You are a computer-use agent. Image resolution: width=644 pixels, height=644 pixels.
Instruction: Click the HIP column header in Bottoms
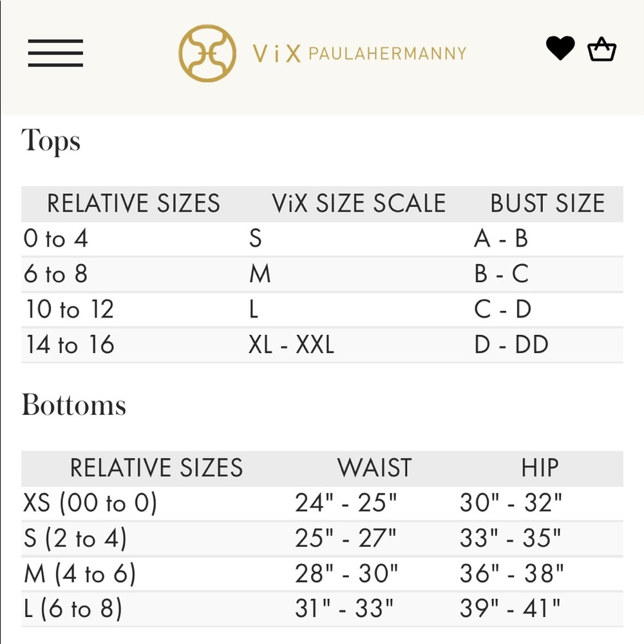[x=538, y=468]
